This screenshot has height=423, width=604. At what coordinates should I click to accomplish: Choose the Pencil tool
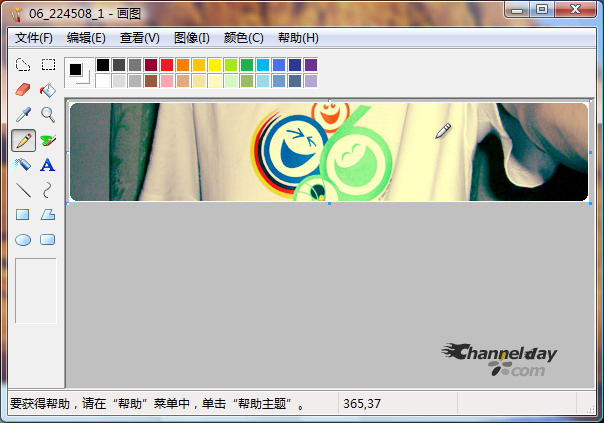pyautogui.click(x=23, y=140)
